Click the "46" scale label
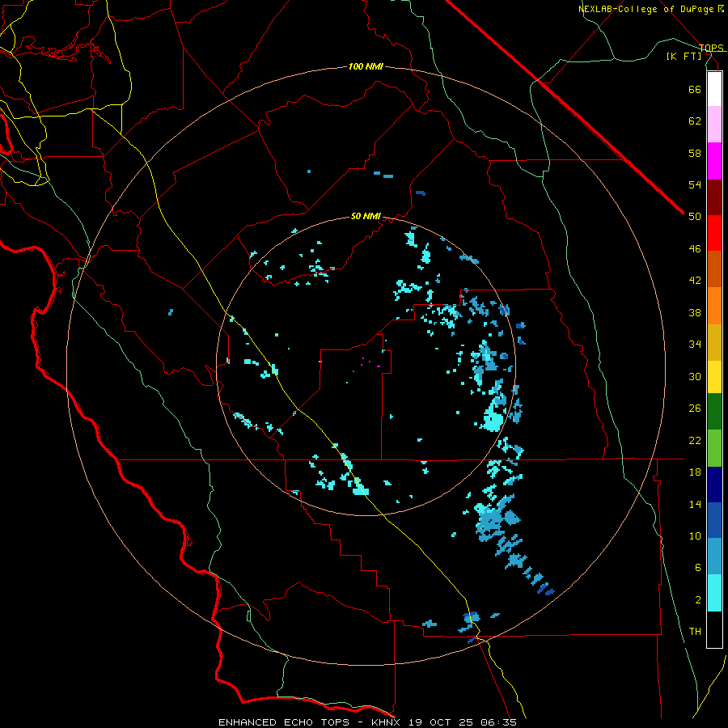This screenshot has width=728, height=728. click(695, 249)
